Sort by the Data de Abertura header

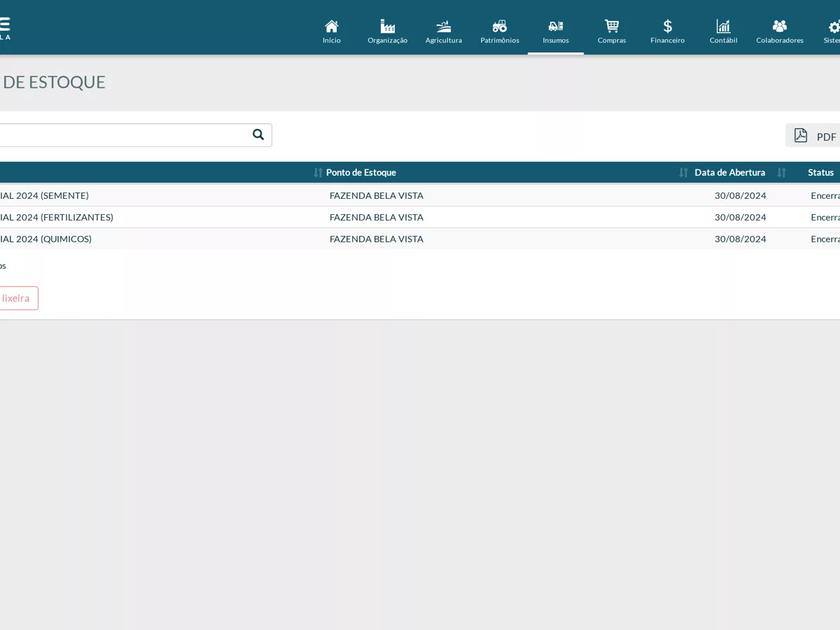730,172
